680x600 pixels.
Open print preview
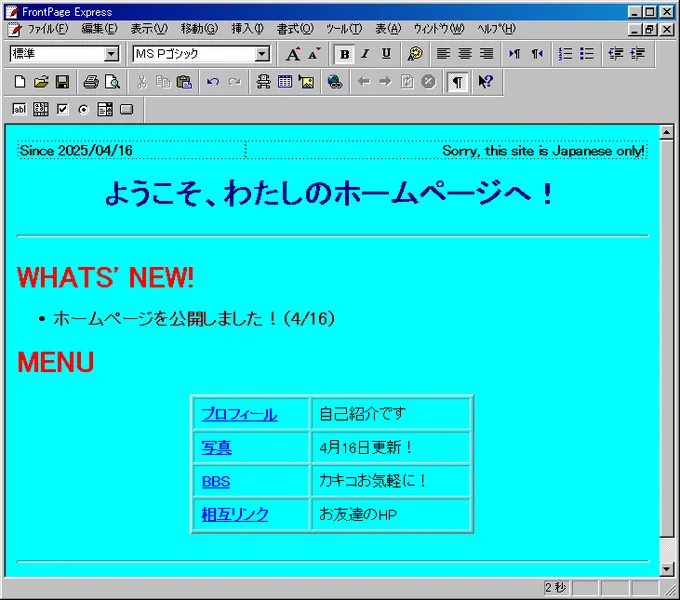(x=112, y=82)
